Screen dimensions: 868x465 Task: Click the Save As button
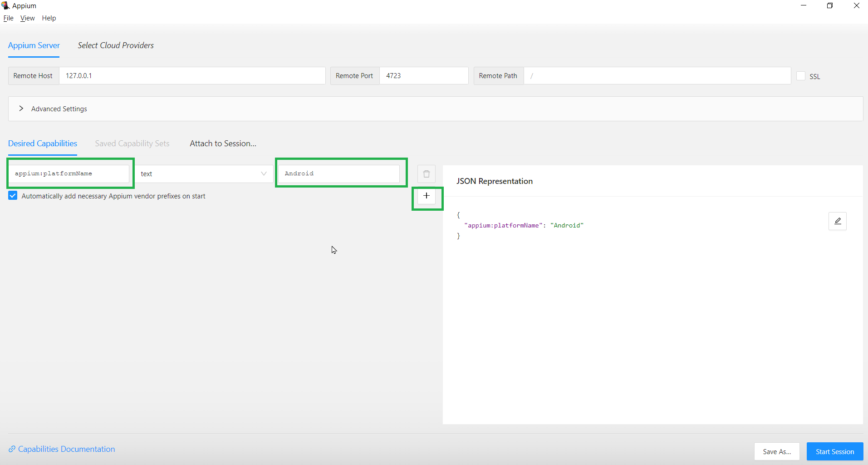[x=776, y=451]
